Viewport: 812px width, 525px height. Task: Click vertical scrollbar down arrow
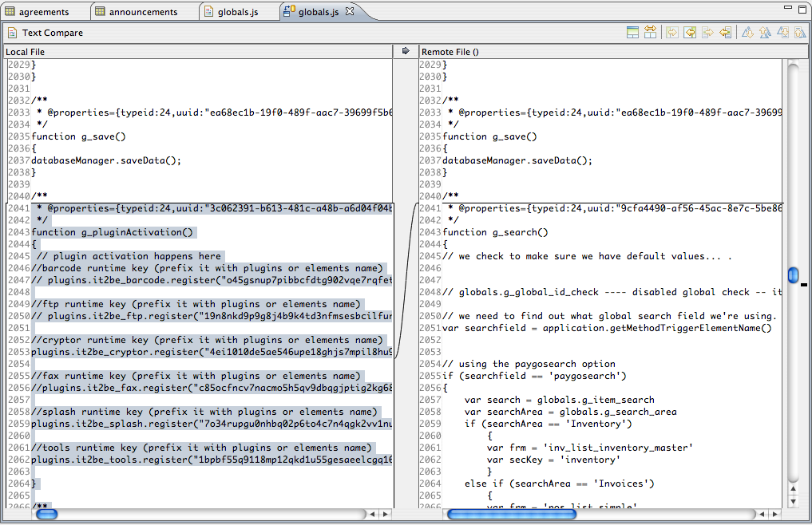click(793, 501)
